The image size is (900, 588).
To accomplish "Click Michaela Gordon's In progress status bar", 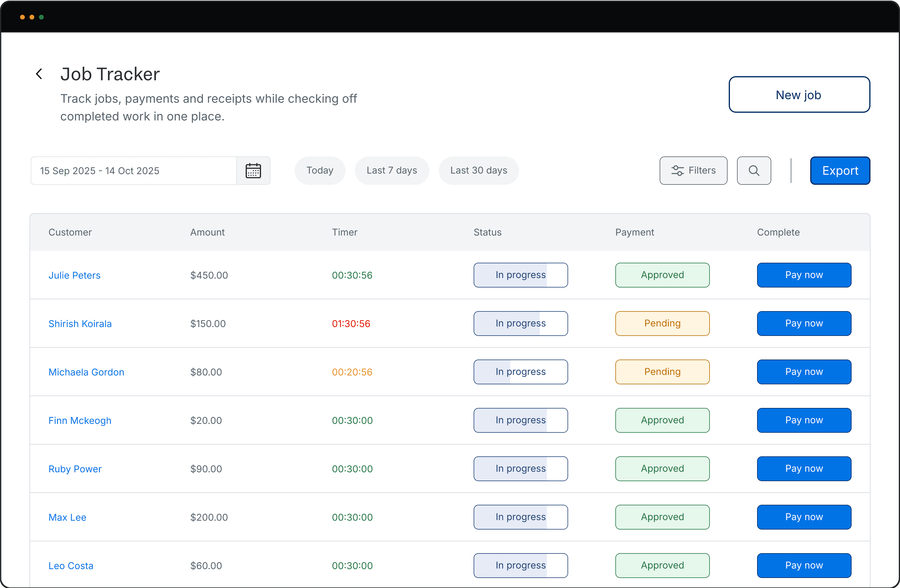I will pyautogui.click(x=520, y=372).
